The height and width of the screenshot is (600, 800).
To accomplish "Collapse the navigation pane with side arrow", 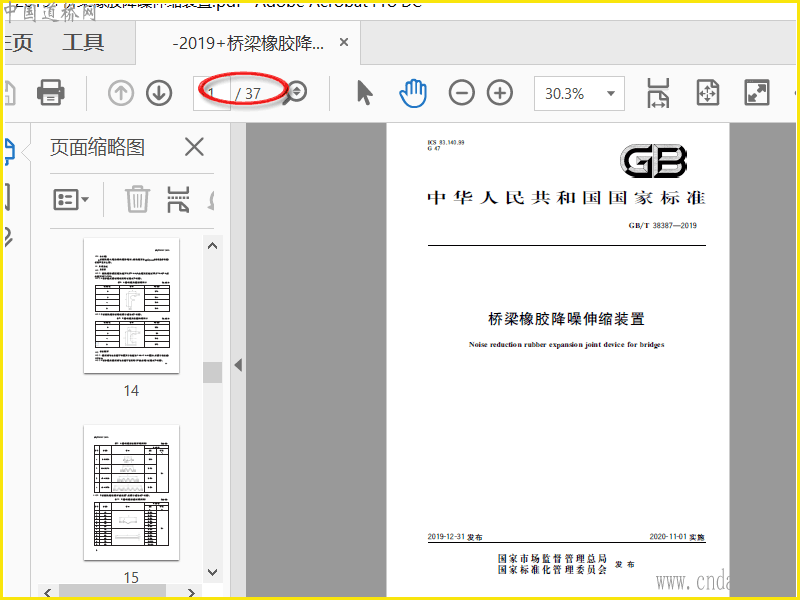I will [238, 365].
